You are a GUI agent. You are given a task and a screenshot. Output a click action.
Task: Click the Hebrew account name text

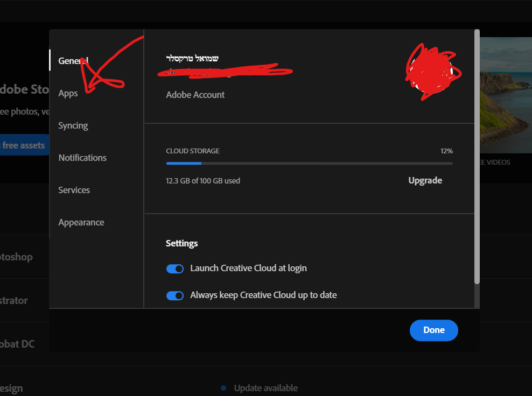point(192,58)
